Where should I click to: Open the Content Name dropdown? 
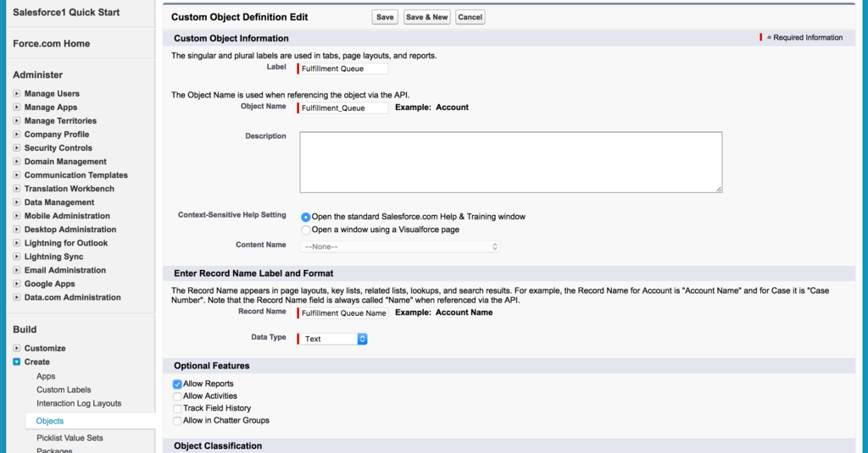point(400,246)
